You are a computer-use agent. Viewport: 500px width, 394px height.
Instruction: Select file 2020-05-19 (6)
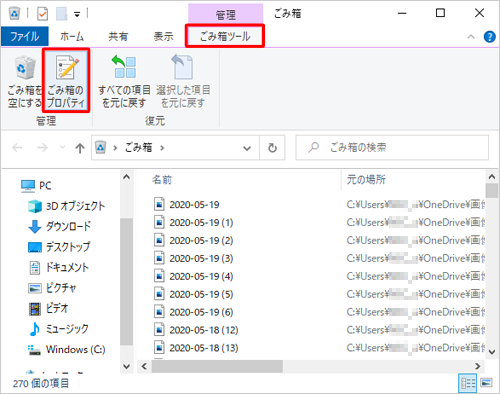tap(201, 312)
